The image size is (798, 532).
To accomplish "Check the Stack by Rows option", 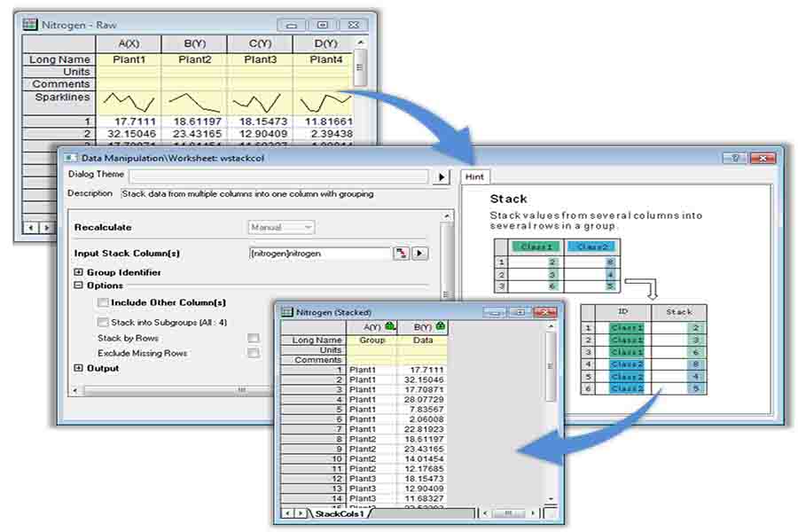I will coord(253,338).
